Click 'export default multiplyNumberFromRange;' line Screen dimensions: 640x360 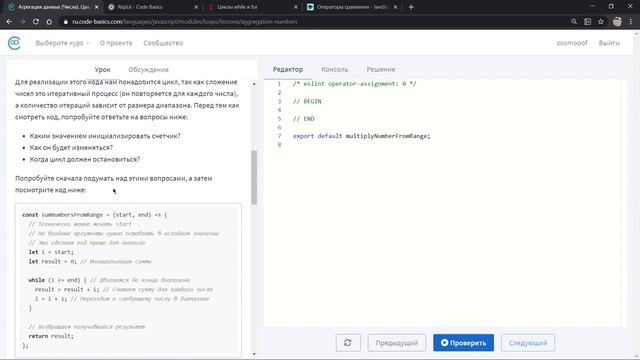361,136
